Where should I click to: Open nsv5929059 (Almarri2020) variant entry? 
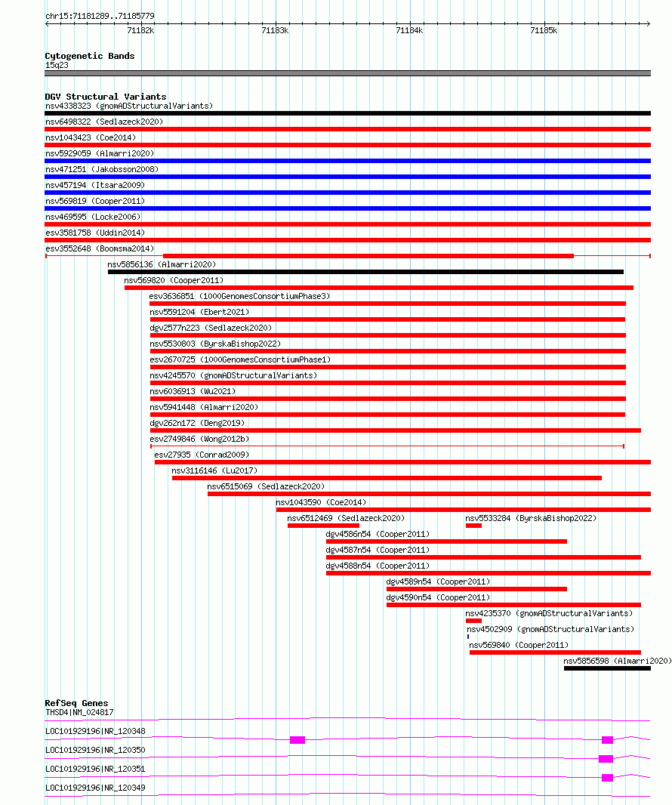(100, 153)
